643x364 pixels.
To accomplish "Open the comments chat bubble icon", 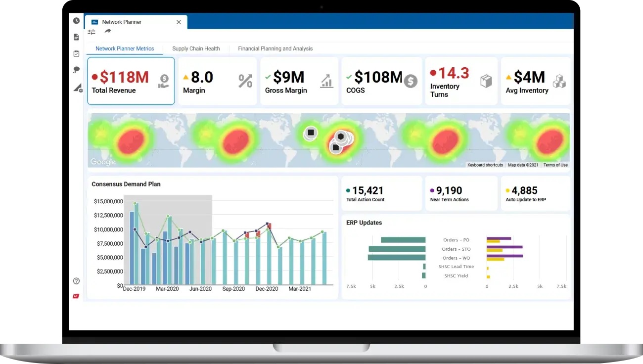I will coord(76,69).
